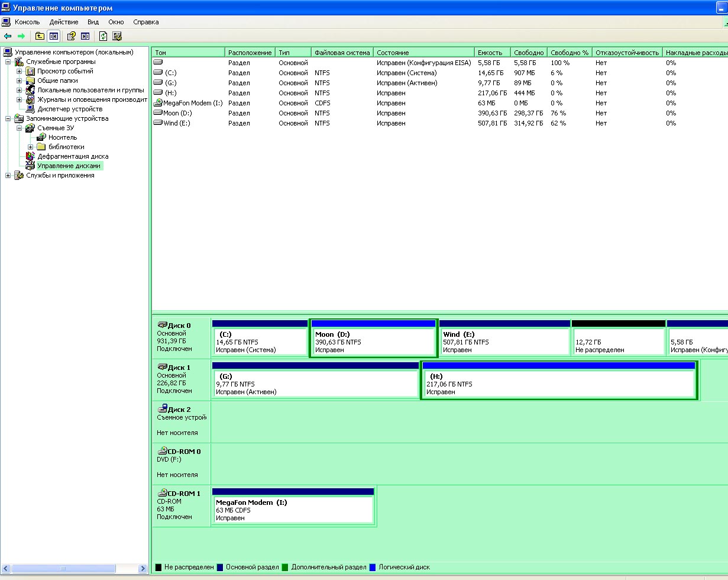
Task: Click the Refresh toolbar icon
Action: click(x=103, y=36)
